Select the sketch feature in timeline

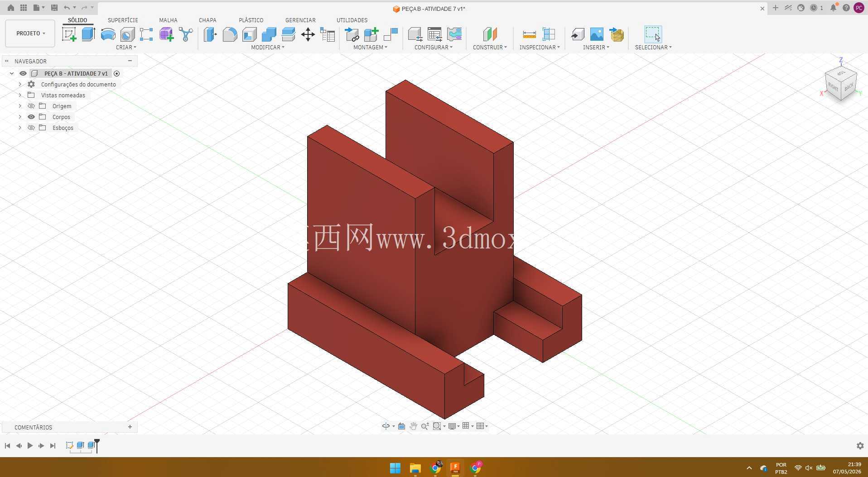(x=69, y=445)
